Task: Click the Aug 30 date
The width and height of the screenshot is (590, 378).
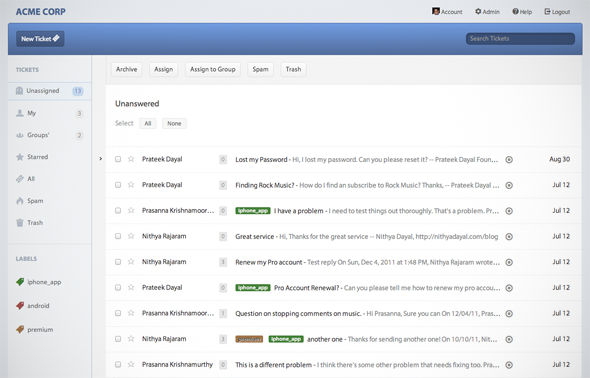Action: pos(560,159)
